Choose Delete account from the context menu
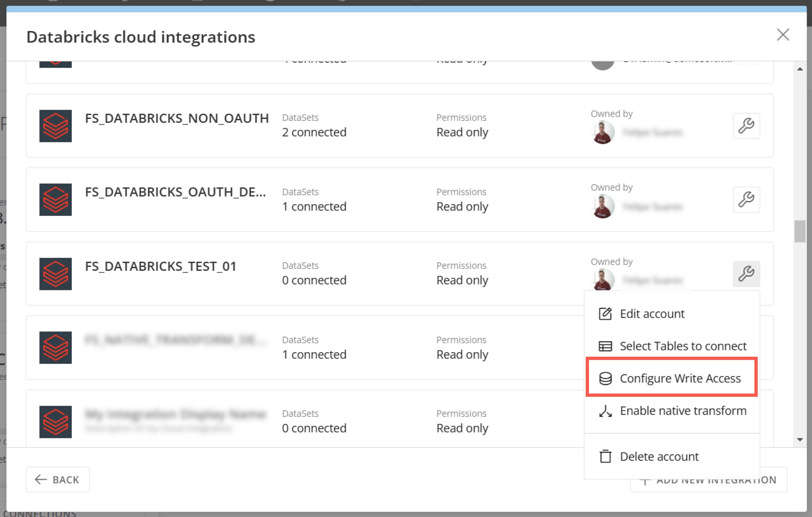Image resolution: width=812 pixels, height=517 pixels. coord(659,457)
